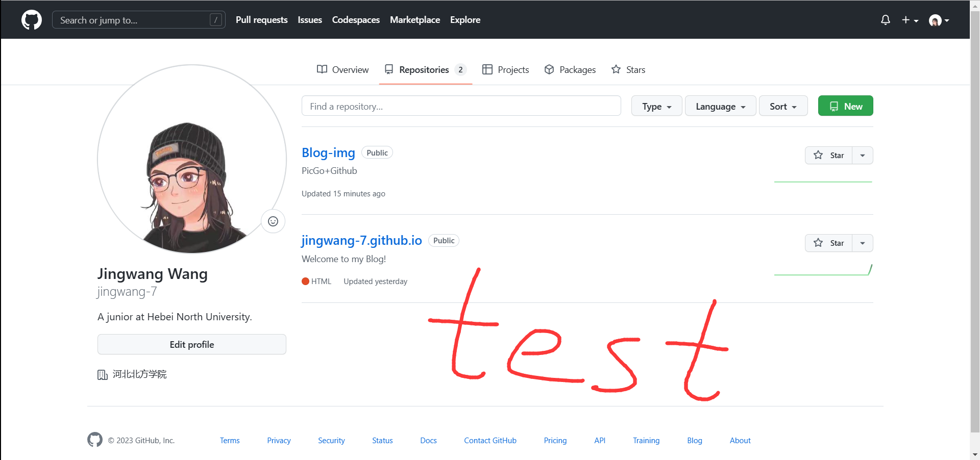This screenshot has height=460, width=980.
Task: Click the Repositories count badge 2
Action: point(460,69)
